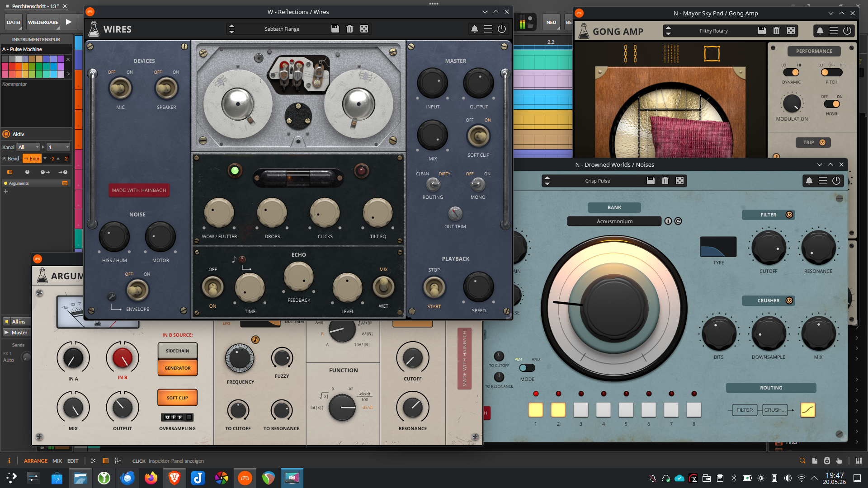Toggle Wires plugin power button
Image resolution: width=868 pixels, height=488 pixels.
tap(502, 29)
